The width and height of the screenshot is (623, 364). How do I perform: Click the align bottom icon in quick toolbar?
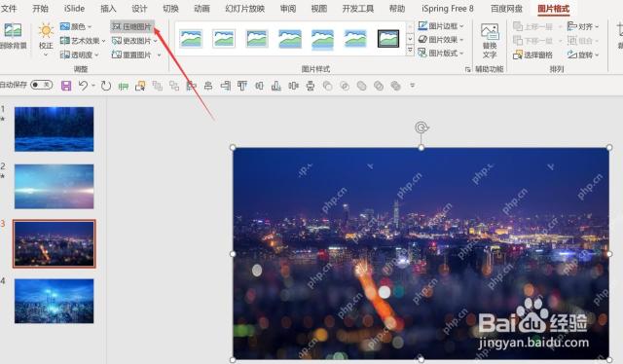276,86
